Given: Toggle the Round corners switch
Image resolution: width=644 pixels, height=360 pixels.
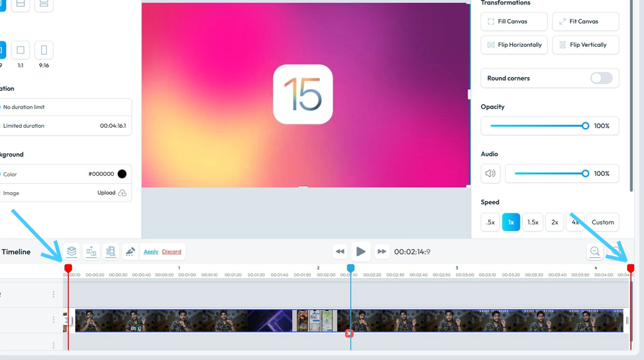Looking at the screenshot, I should (x=601, y=78).
